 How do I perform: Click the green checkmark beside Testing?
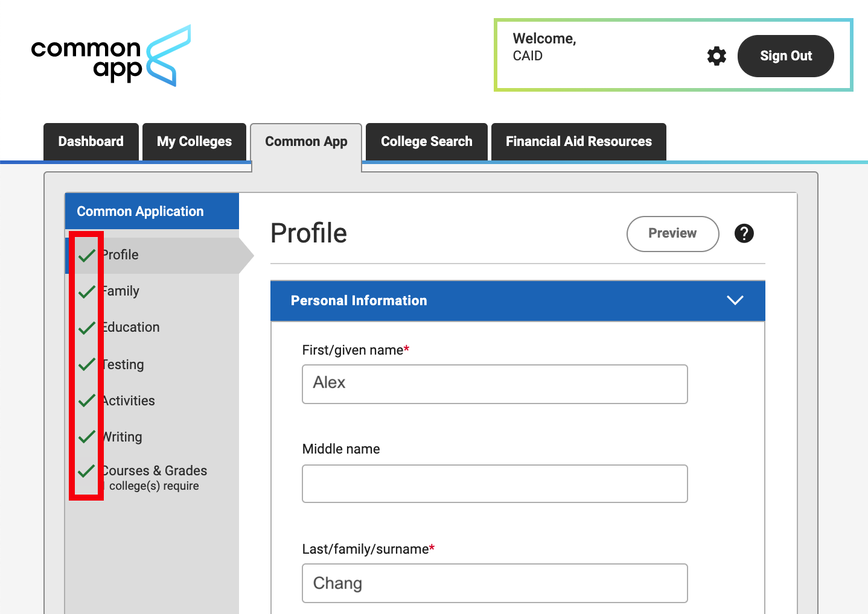pos(87,364)
